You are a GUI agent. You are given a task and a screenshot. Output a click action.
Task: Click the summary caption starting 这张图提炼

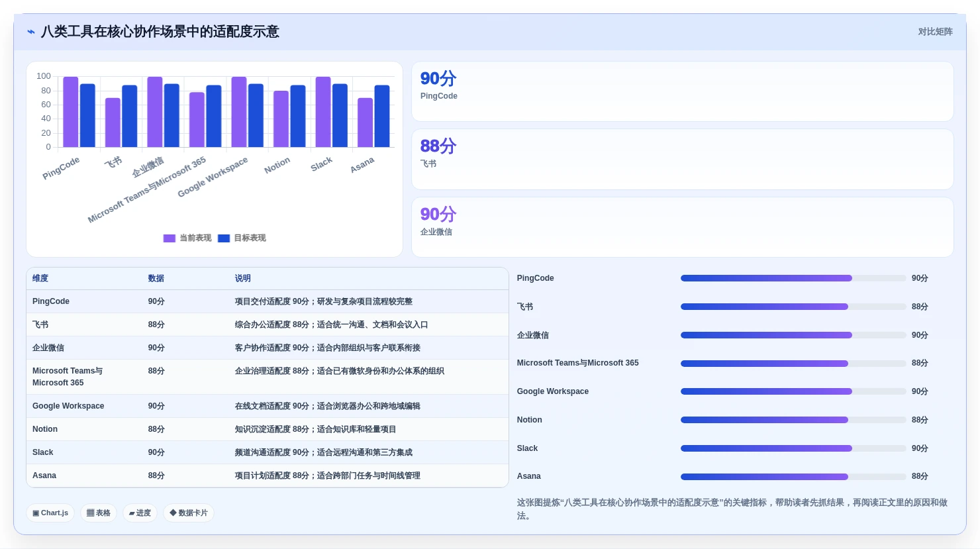(x=732, y=509)
